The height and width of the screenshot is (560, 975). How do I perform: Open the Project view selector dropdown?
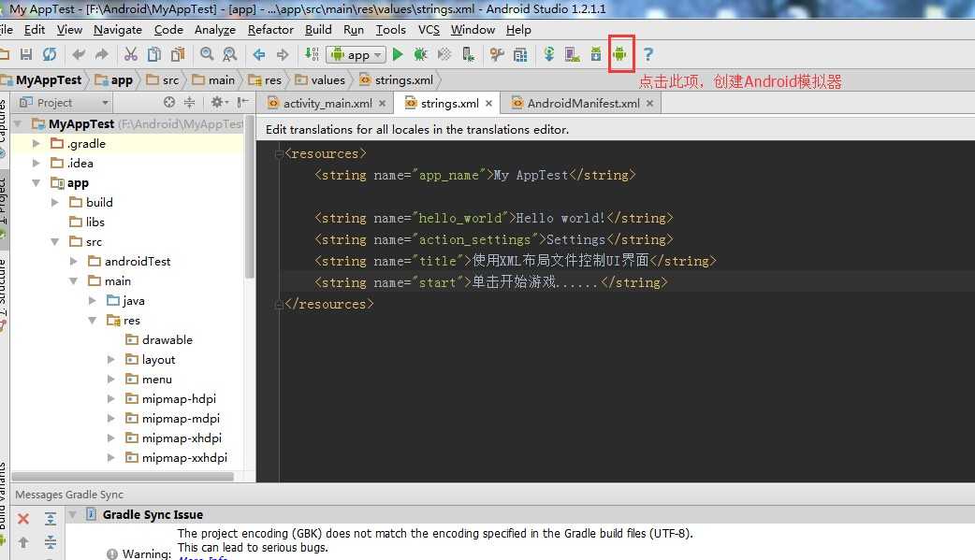(64, 103)
